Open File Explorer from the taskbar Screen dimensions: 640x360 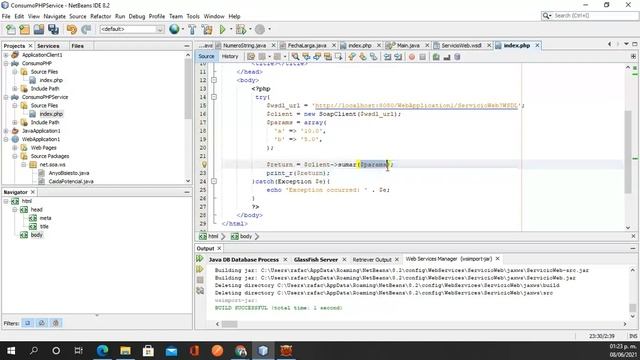click(125, 351)
